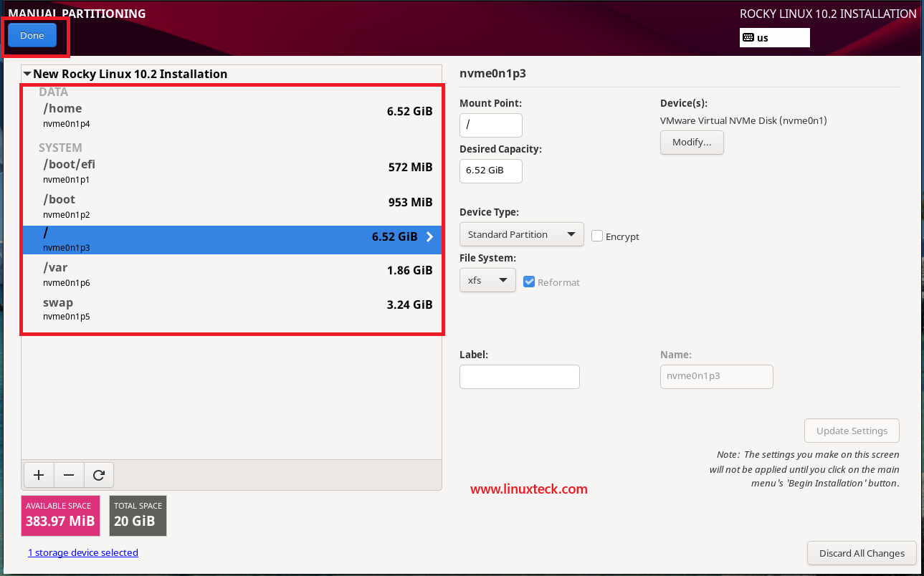
Task: Click ROCKY LINUX 10.2 INSTALLATION title
Action: tap(828, 14)
